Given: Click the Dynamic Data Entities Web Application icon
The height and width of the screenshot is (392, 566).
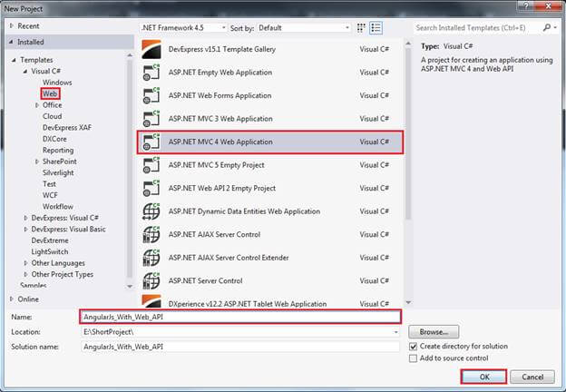Looking at the screenshot, I should click(151, 211).
